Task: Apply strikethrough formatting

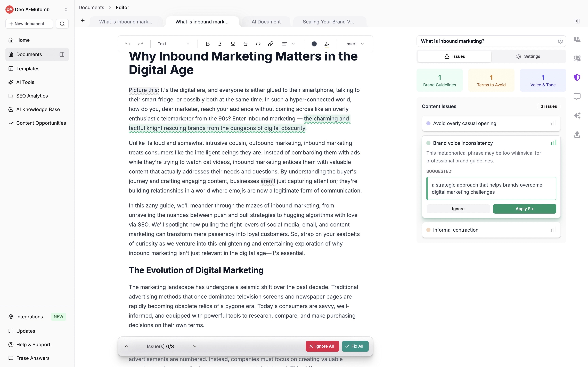Action: pos(245,44)
